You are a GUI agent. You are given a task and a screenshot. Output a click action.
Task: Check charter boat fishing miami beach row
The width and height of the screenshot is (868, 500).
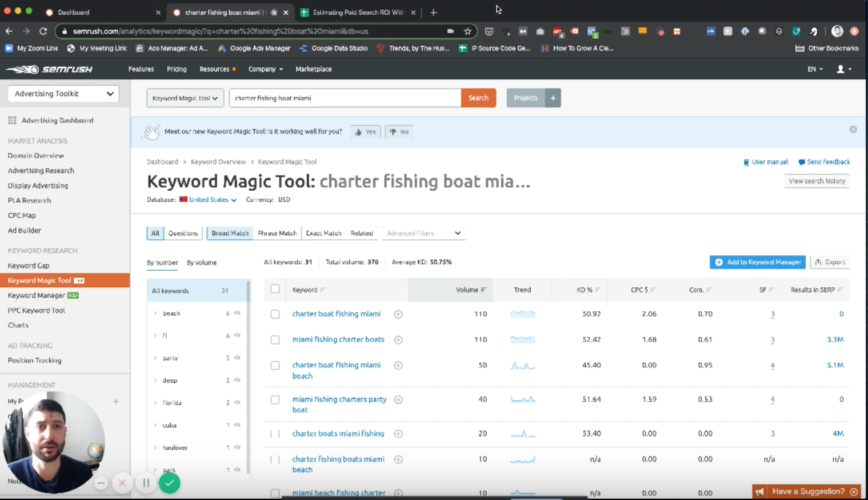pos(275,365)
